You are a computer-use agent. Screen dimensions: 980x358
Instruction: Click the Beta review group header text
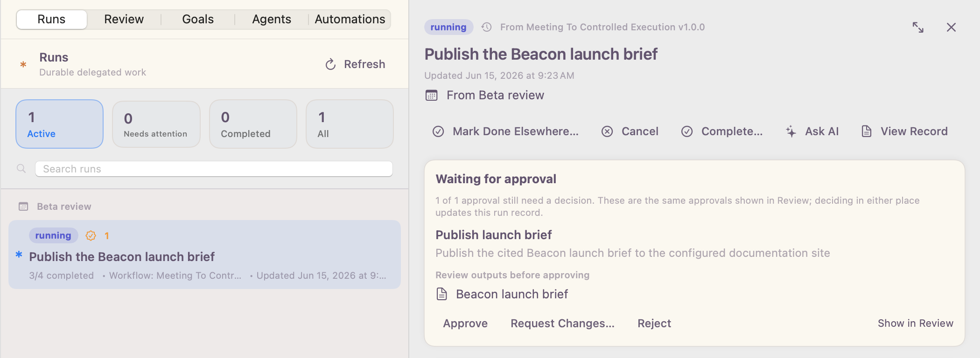point(64,207)
